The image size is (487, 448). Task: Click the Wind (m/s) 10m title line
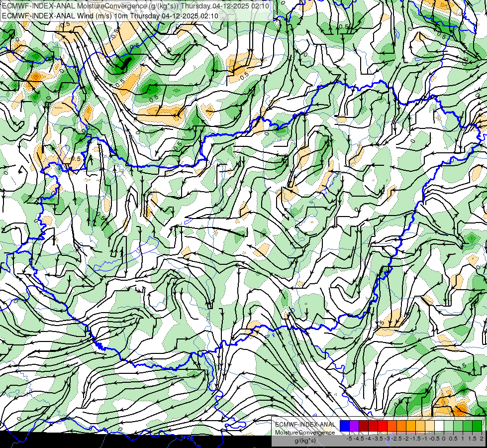click(110, 16)
